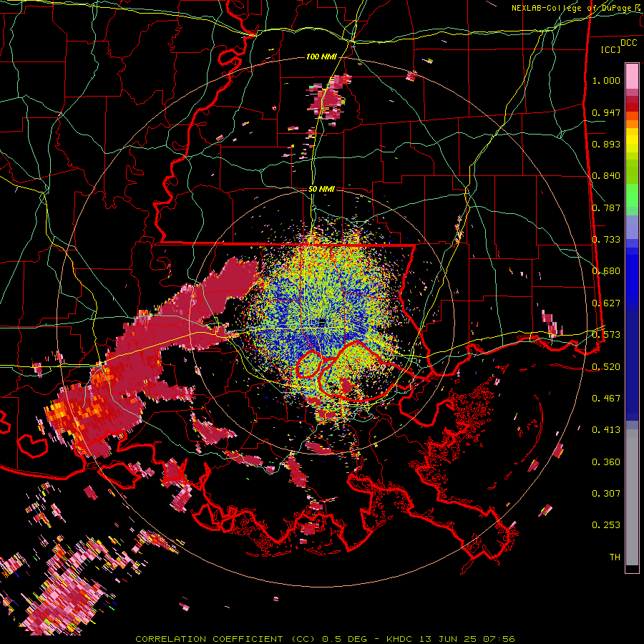This screenshot has width=644, height=644.
Task: Click the 0.307 legend value
Action: pyautogui.click(x=606, y=494)
